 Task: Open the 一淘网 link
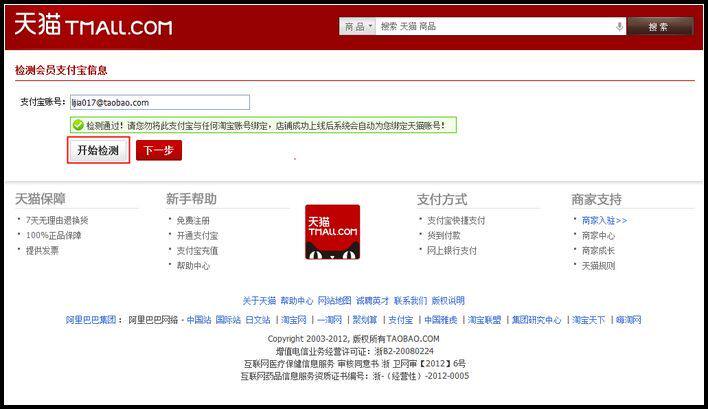point(330,320)
